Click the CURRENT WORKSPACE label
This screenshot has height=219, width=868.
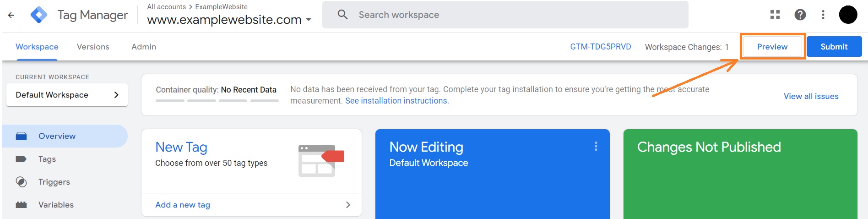pyautogui.click(x=52, y=77)
